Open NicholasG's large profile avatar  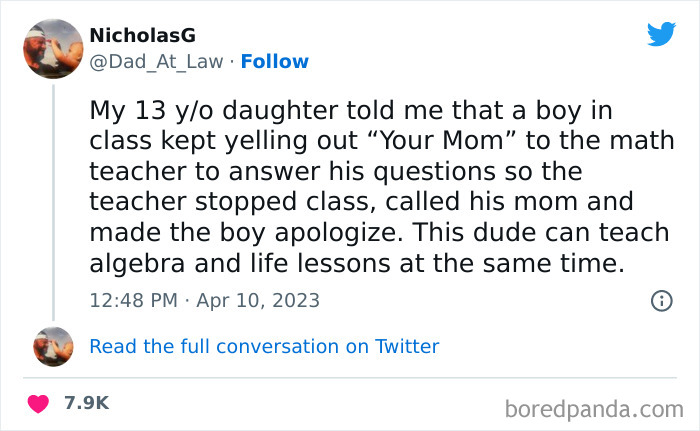tap(53, 49)
